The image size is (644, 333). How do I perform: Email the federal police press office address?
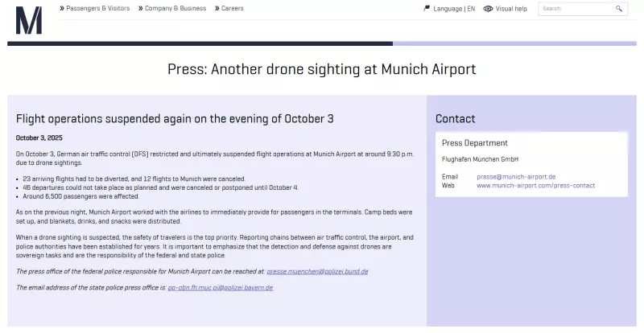tap(317, 271)
